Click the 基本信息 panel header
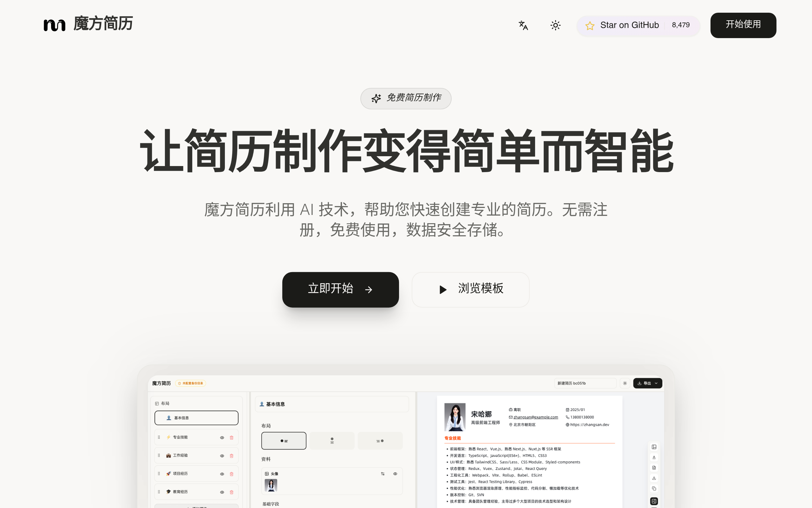 332,404
